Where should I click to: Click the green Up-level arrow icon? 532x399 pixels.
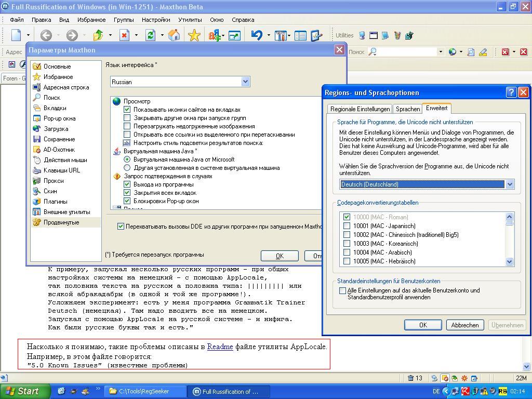98,35
